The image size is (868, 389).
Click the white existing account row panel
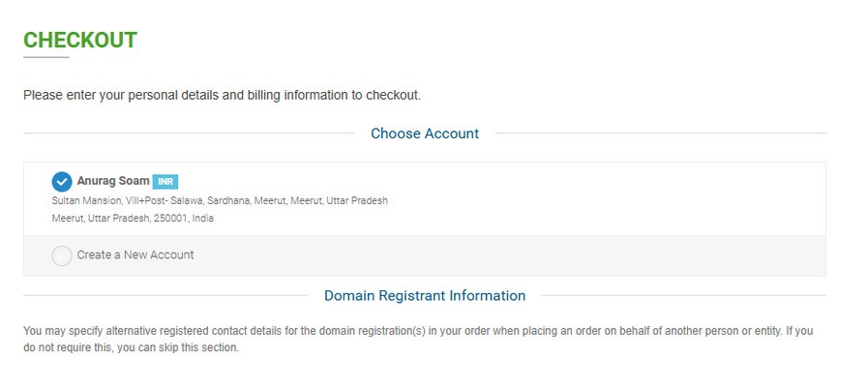[425, 199]
